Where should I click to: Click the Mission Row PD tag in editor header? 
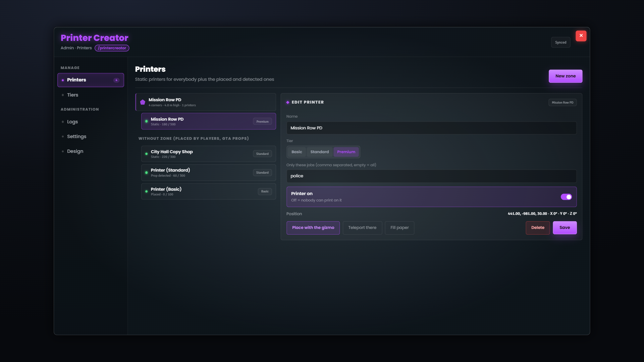pyautogui.click(x=562, y=103)
